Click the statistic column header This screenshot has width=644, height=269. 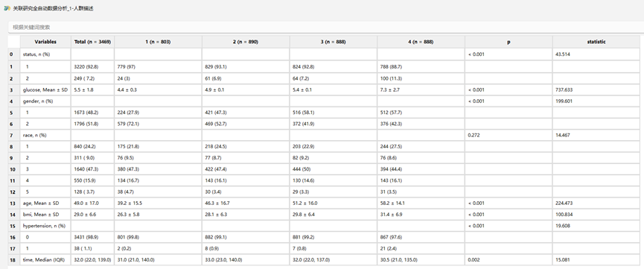click(596, 42)
